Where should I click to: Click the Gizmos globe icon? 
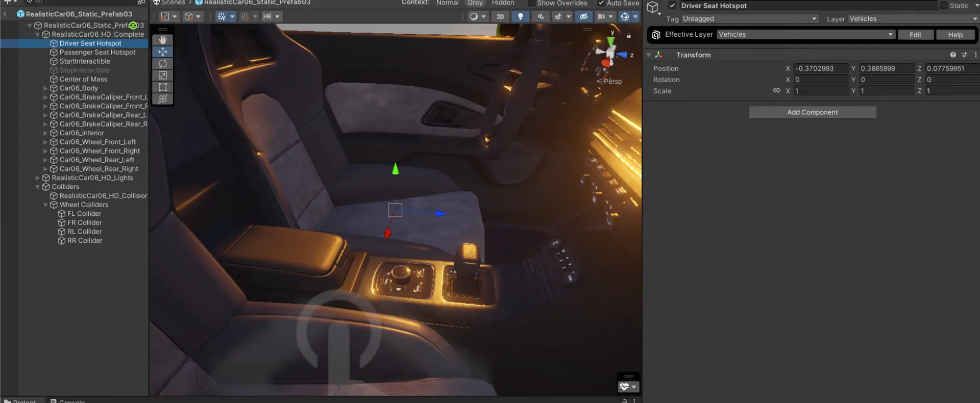point(625,16)
